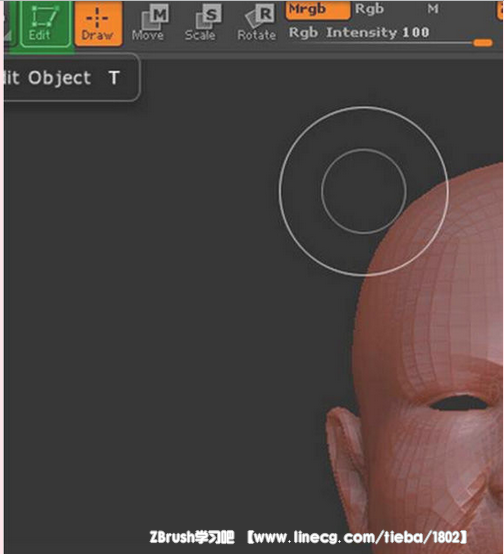Select the Rotate tool

pyautogui.click(x=257, y=23)
